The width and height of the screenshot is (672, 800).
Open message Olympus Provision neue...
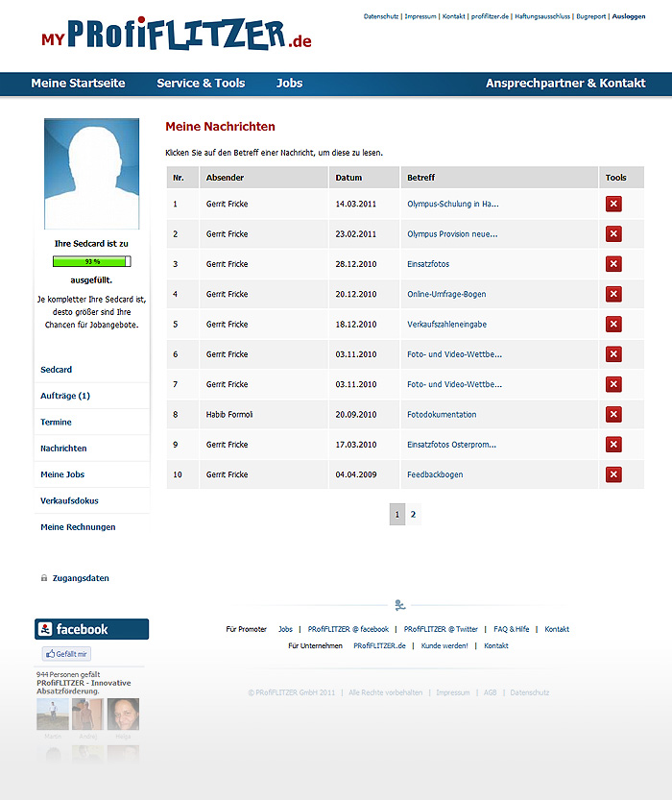click(452, 234)
